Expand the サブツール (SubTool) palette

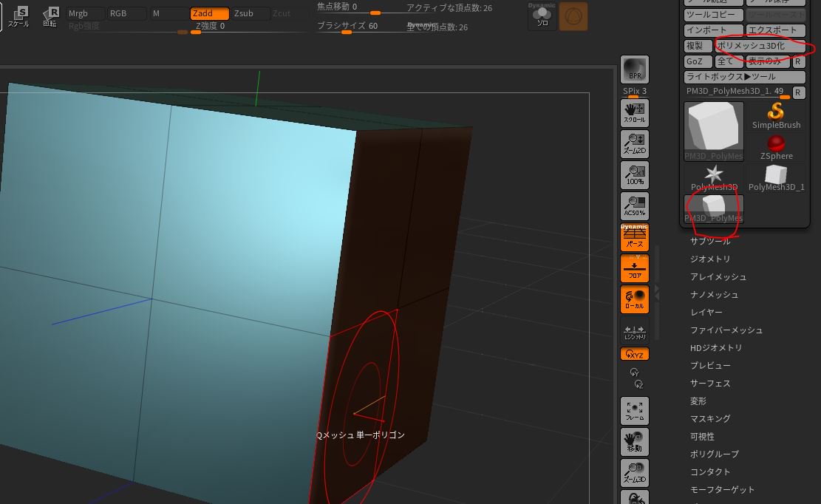(710, 241)
